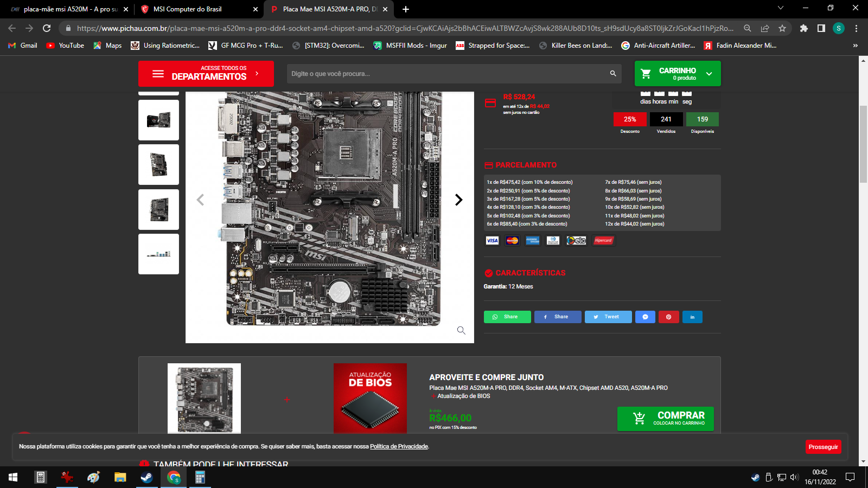Reload the page
Viewport: 868px width, 488px height.
coord(47,28)
